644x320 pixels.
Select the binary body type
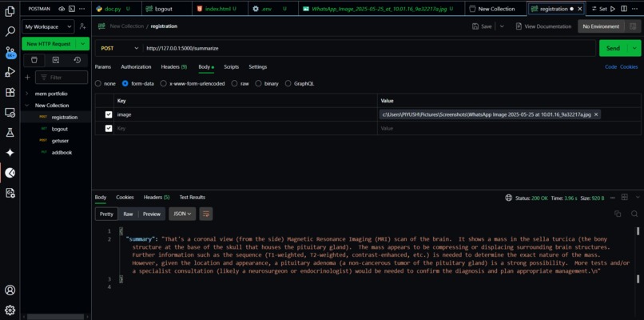[258, 83]
